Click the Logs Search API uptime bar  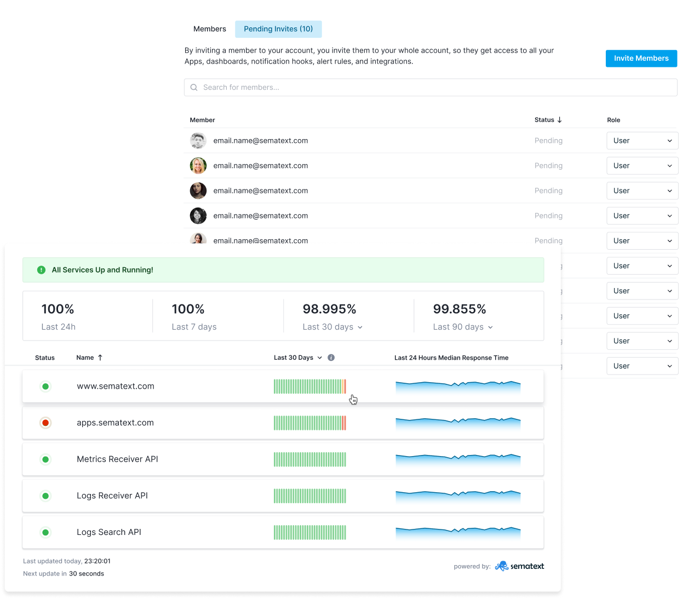coord(310,532)
